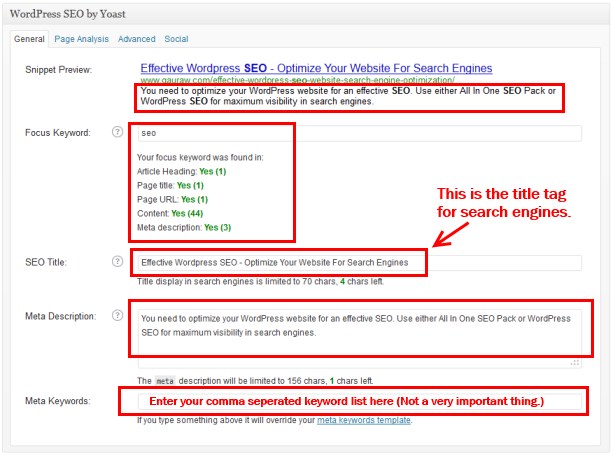This screenshot has width=613, height=456.
Task: Switch to the General tab
Action: pyautogui.click(x=29, y=39)
